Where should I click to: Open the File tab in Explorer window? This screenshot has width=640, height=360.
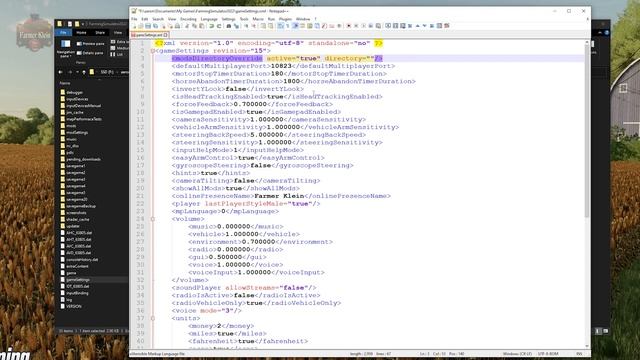[63, 32]
